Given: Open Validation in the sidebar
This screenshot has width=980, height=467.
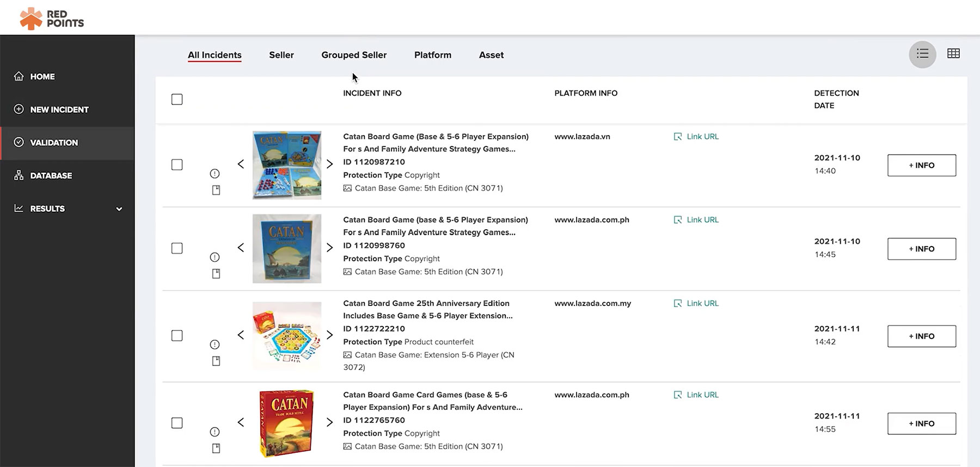Looking at the screenshot, I should coord(67,143).
